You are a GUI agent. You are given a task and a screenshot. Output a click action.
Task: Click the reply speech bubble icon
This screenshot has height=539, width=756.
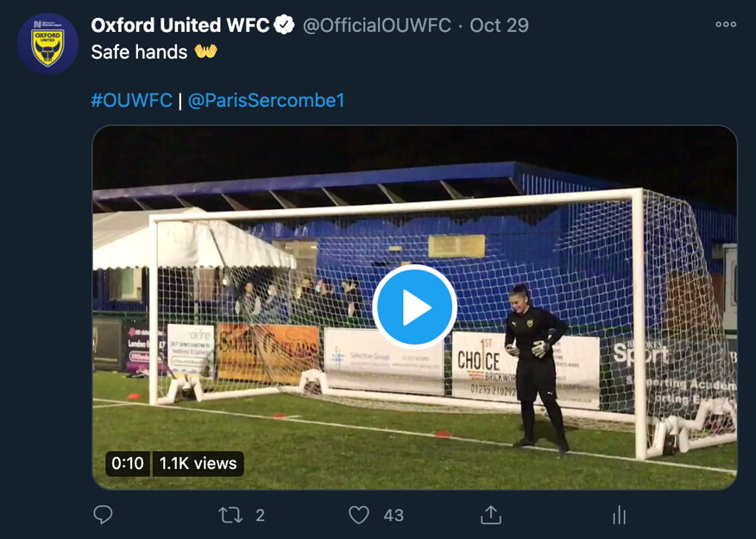(103, 515)
